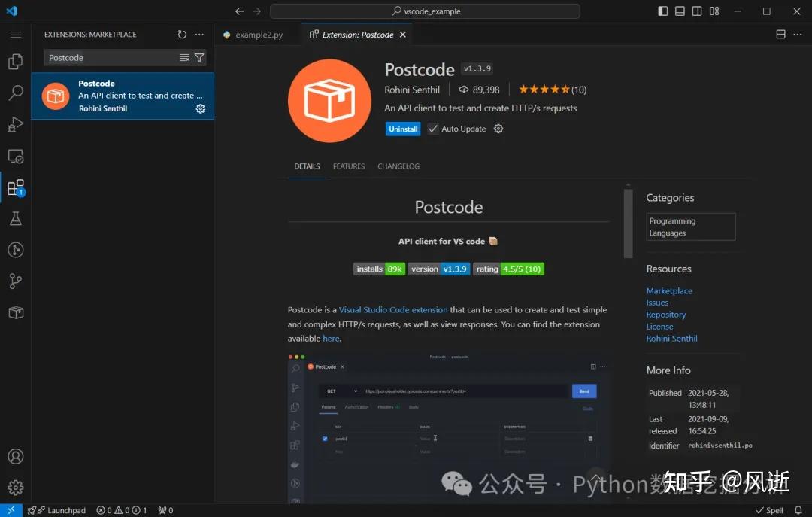The height and width of the screenshot is (517, 812).
Task: Open manage gear on Postcode list item
Action: 201,108
